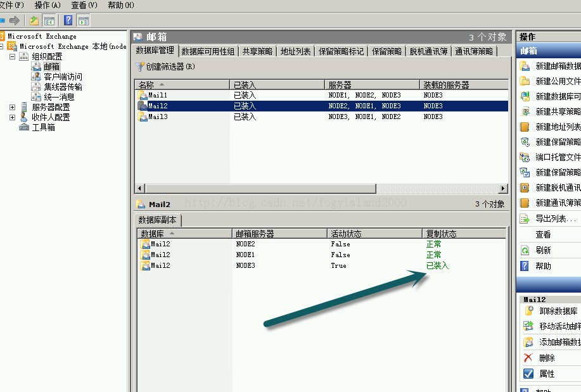Expand the 服务器配置 tree node

pos(12,107)
